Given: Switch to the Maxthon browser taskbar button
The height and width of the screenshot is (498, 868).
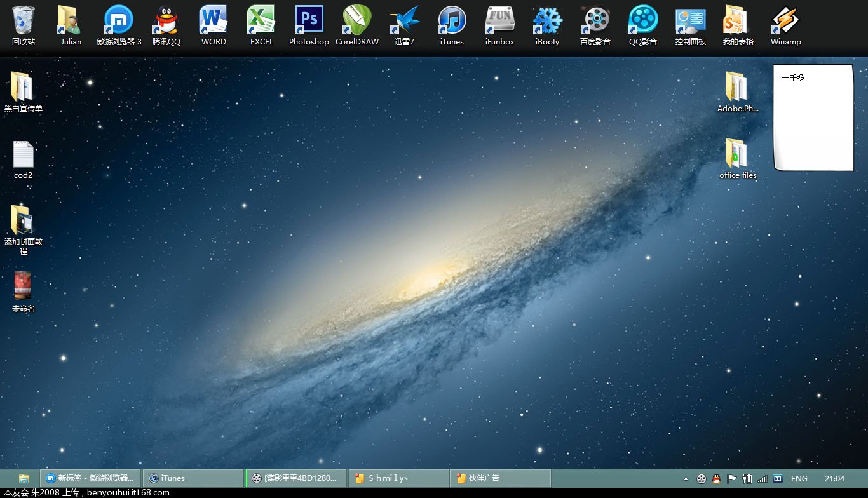Looking at the screenshot, I should click(x=90, y=478).
